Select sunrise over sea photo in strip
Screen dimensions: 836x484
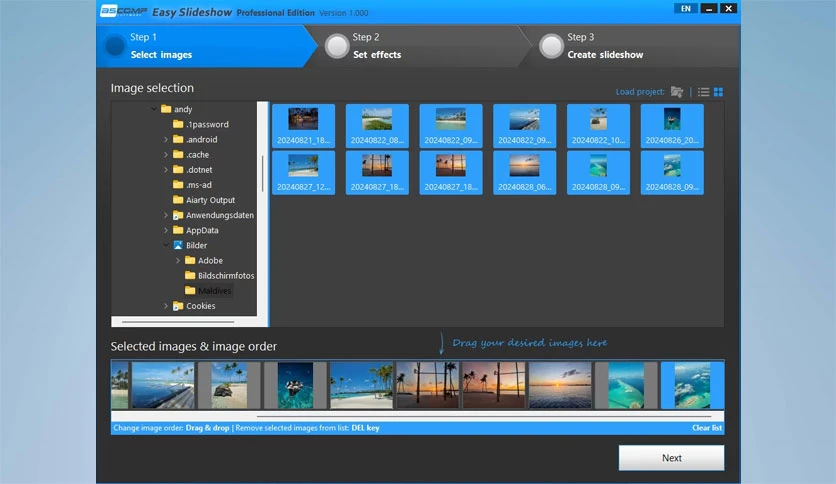pyautogui.click(x=560, y=385)
